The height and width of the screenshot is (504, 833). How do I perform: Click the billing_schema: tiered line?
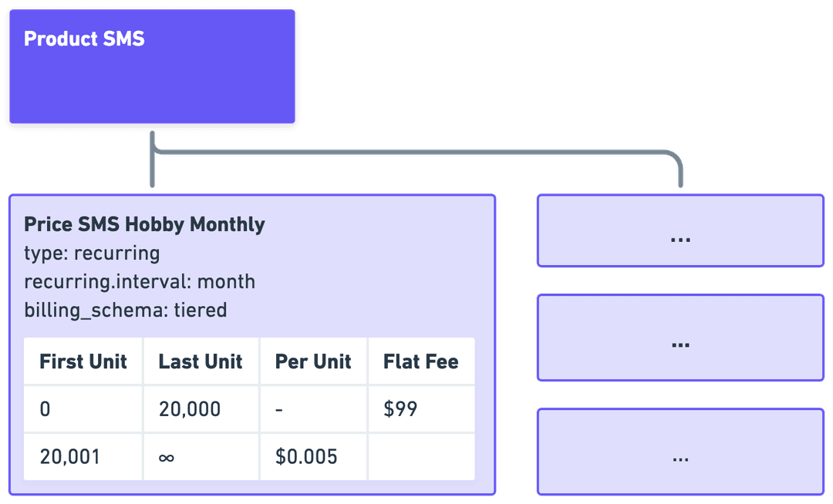[x=125, y=310]
